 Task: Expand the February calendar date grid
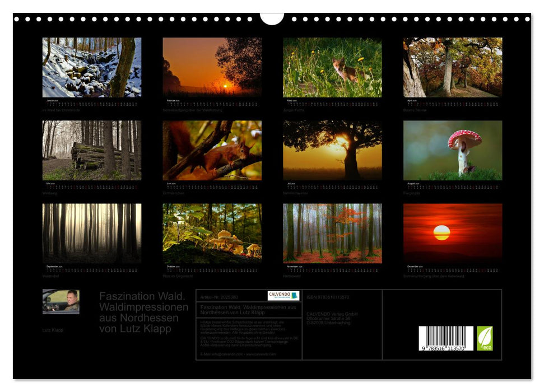(x=208, y=104)
